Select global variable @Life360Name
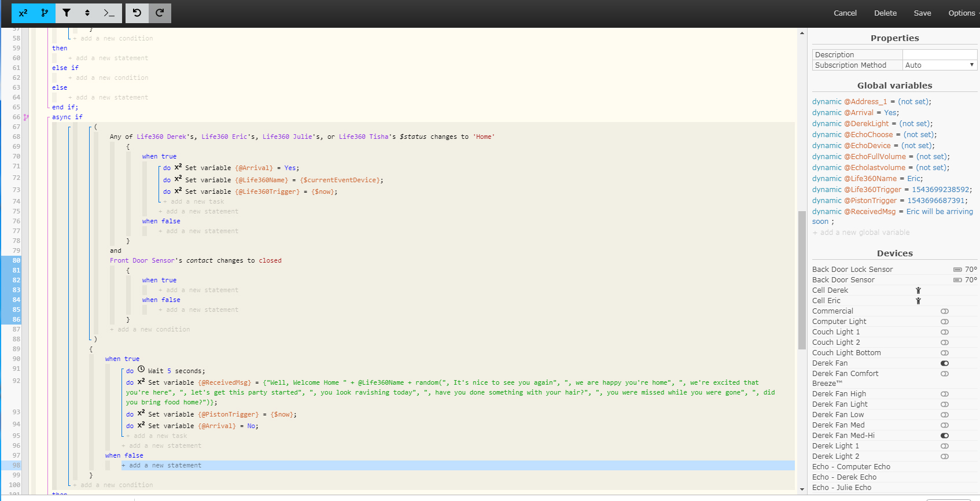 point(868,179)
